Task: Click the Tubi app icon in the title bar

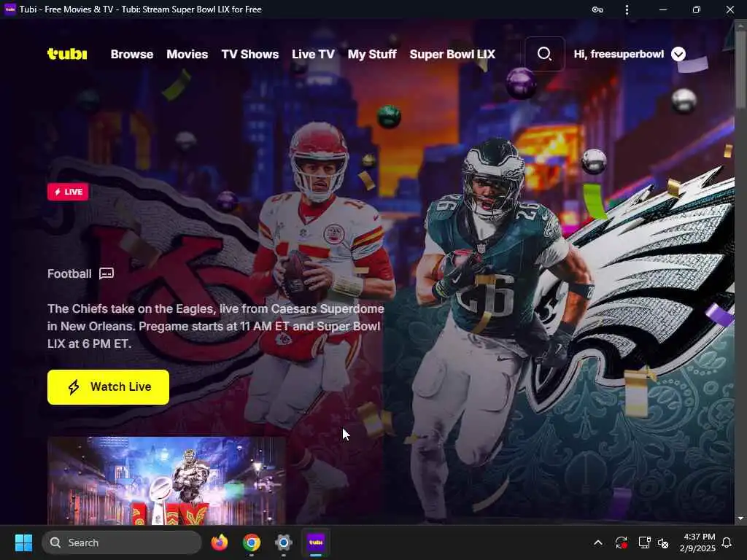Action: pyautogui.click(x=10, y=9)
